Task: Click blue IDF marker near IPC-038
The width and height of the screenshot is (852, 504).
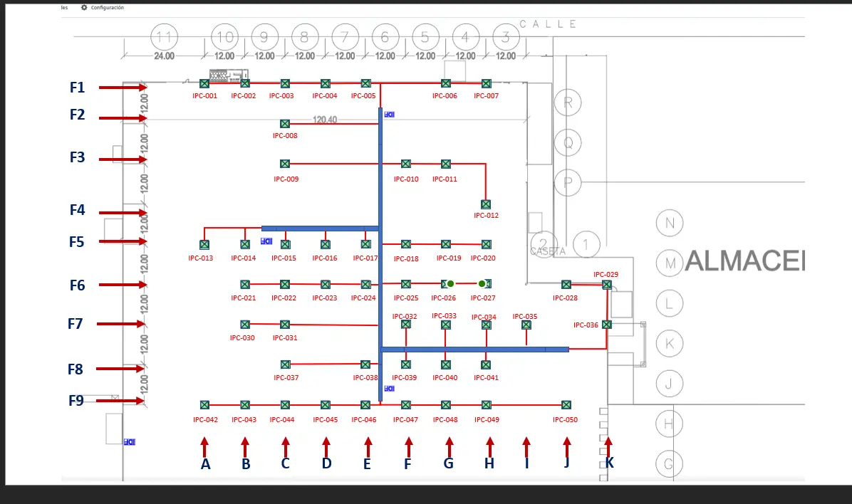Action: (x=390, y=388)
